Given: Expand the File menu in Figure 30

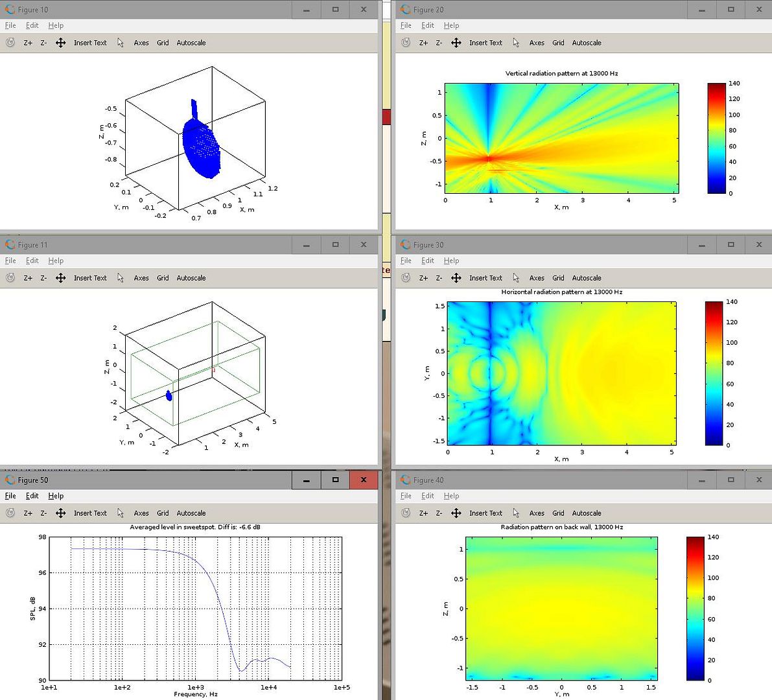Looking at the screenshot, I should (x=406, y=261).
